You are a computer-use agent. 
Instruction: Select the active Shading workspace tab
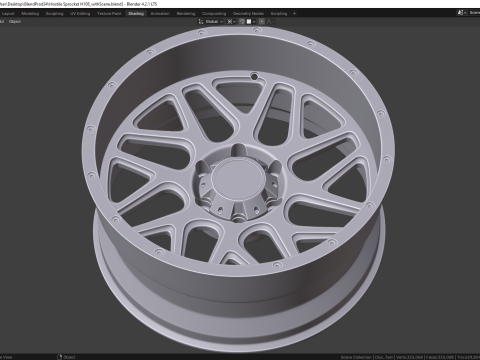(x=136, y=14)
